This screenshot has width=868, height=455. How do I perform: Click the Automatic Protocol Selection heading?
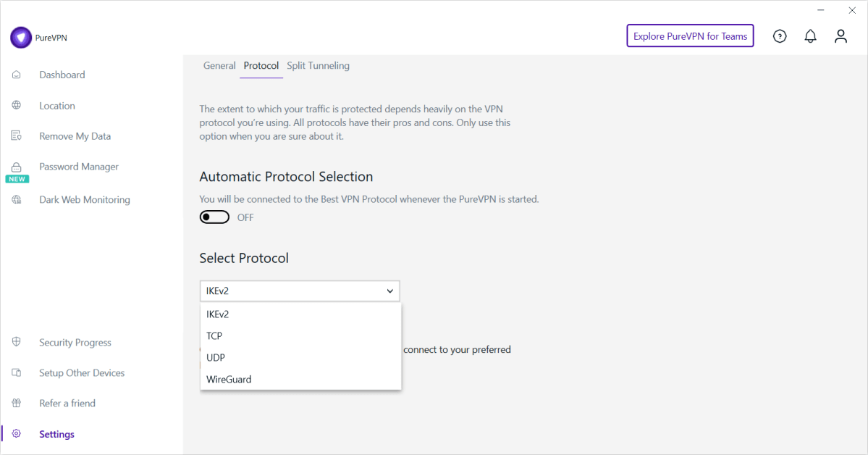(x=286, y=177)
